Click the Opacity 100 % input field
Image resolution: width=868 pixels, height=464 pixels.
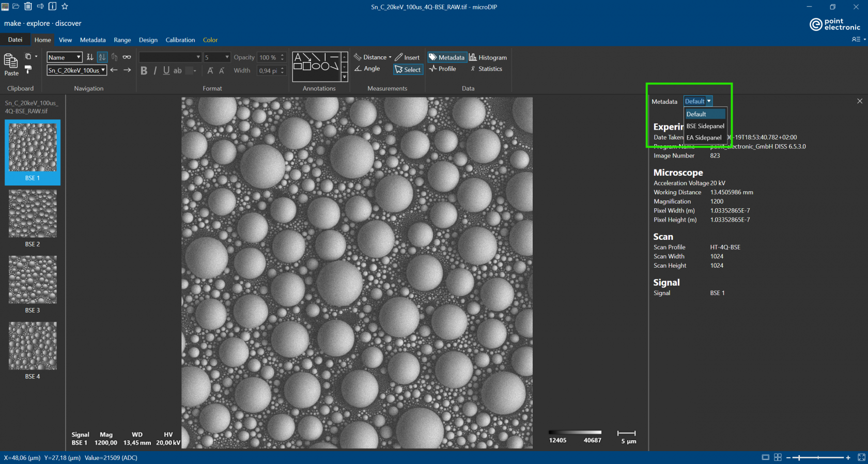tap(272, 57)
